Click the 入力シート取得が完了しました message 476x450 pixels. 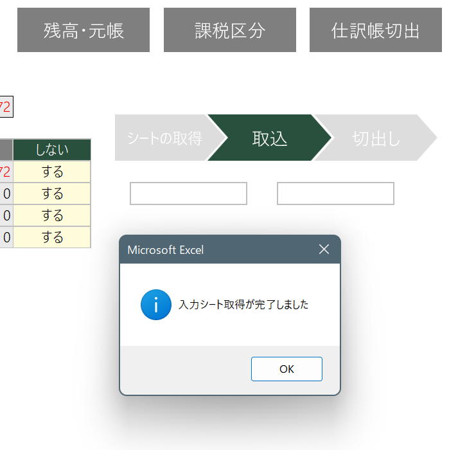(x=243, y=305)
